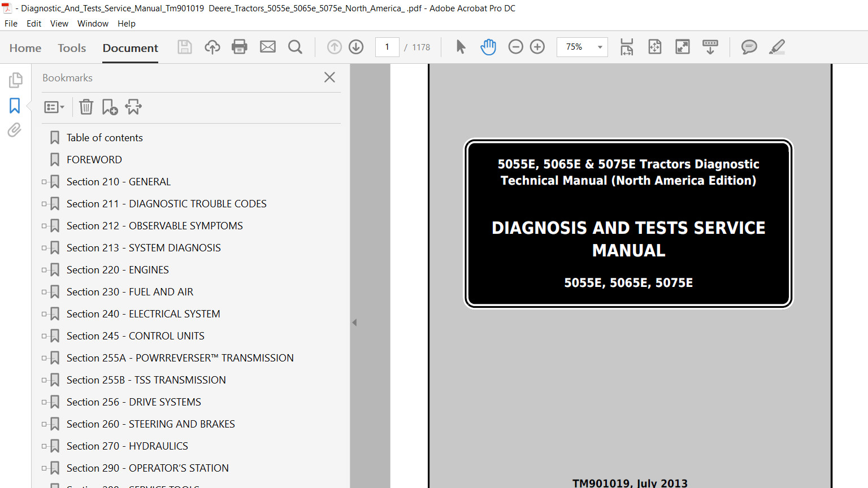Open the Help menu
This screenshot has width=868, height=488.
(127, 24)
